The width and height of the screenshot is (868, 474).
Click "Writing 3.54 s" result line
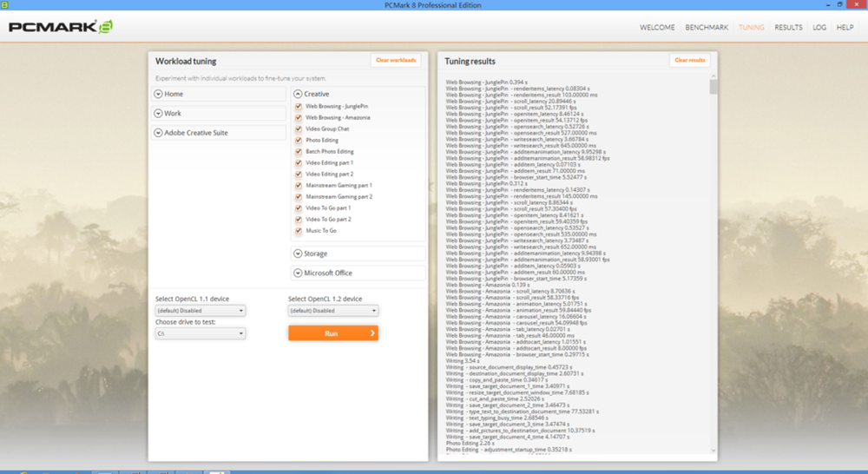click(463, 361)
